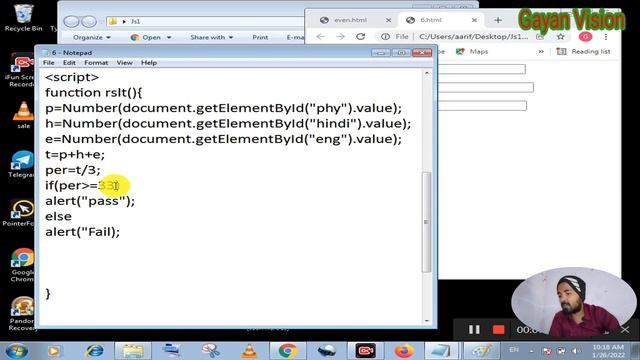
Task: Open the Notepad View menu
Action: click(124, 62)
